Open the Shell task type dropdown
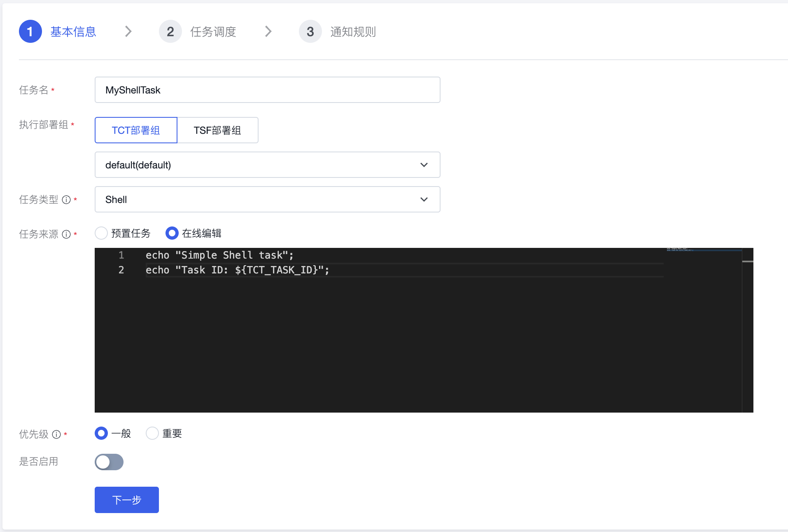The height and width of the screenshot is (532, 788). point(268,199)
